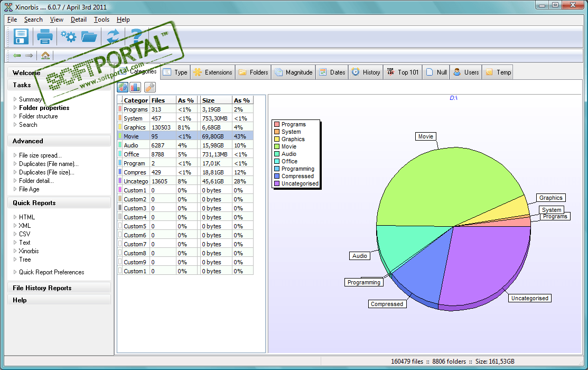Screen dimensions: 588x370
Task: Click the XML quick report item
Action: click(25, 226)
